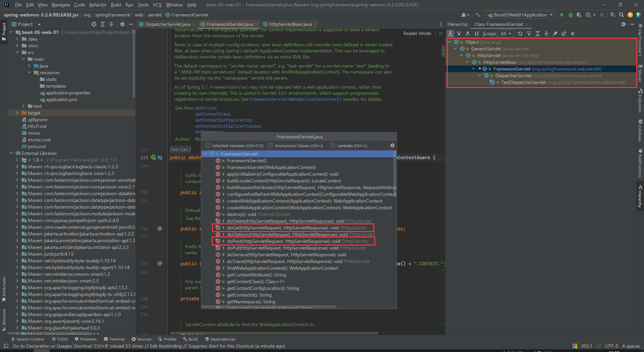Run Boot05Web01Application with the green play icon
This screenshot has width=644, height=352.
(x=562, y=15)
